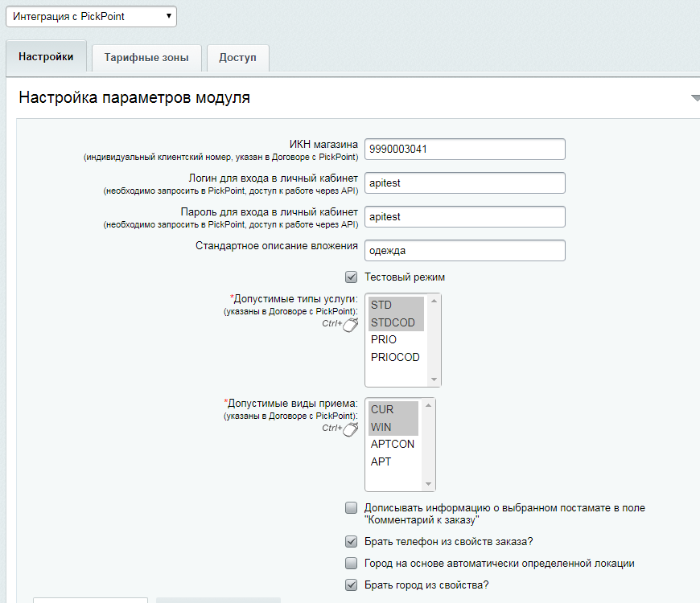Select PRIOCOD in the service types list
This screenshot has width=700, height=603.
396,357
